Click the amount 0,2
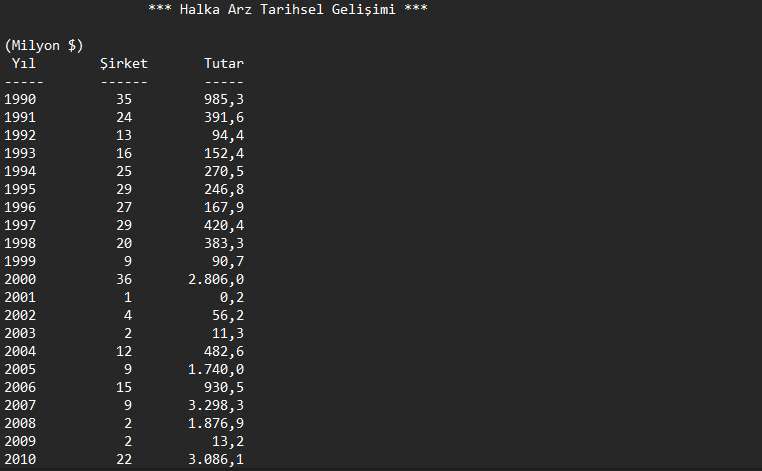Image resolution: width=762 pixels, height=471 pixels. pos(232,297)
